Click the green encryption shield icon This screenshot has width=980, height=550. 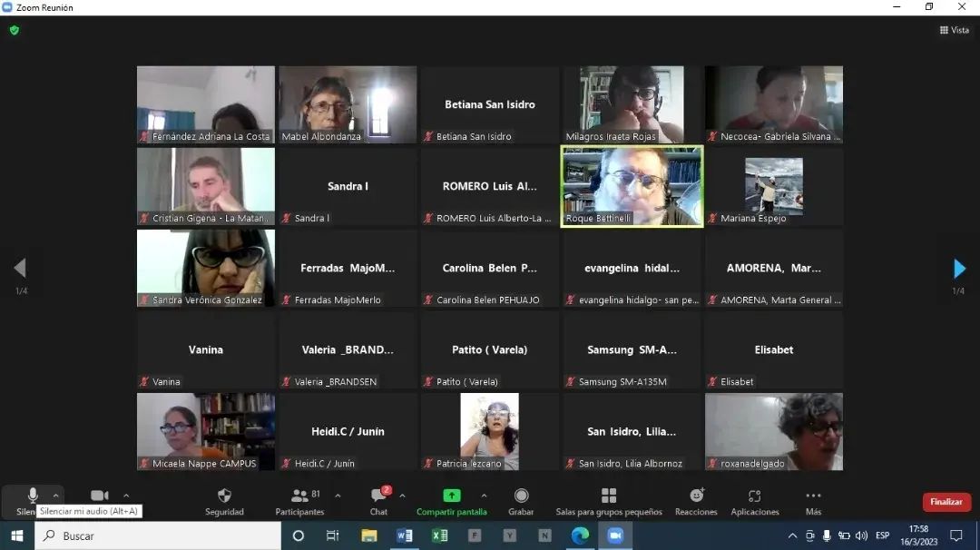click(x=14, y=30)
